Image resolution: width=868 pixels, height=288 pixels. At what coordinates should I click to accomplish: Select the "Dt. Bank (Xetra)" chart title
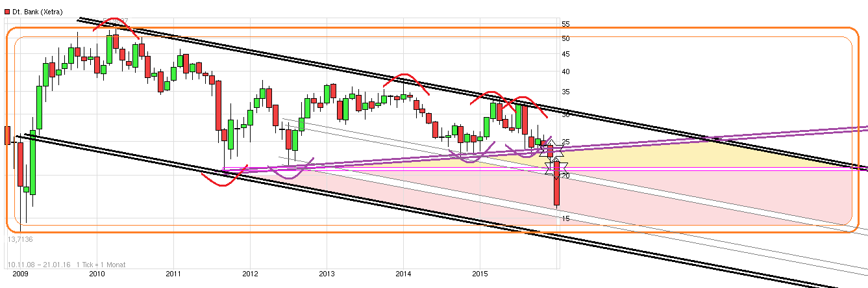coord(38,13)
